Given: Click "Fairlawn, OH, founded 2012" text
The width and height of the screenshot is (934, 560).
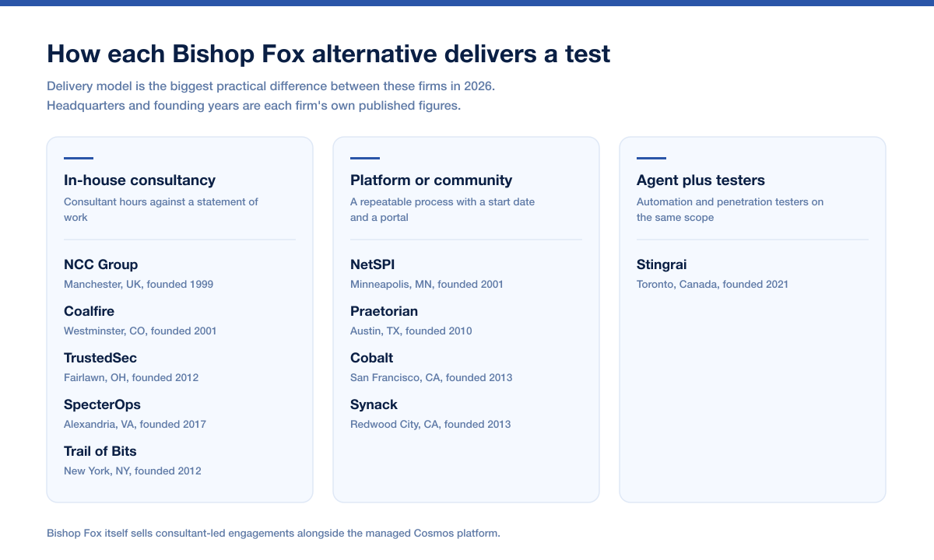Looking at the screenshot, I should click(131, 378).
